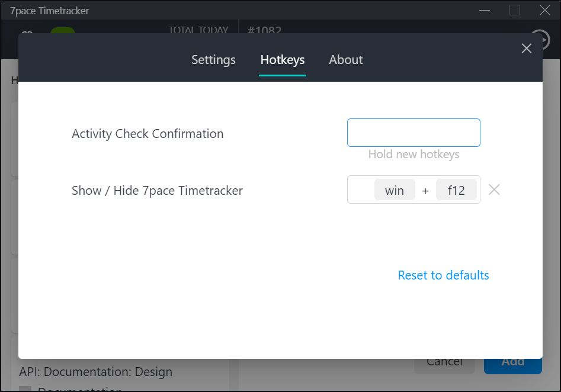Image resolution: width=561 pixels, height=392 pixels.
Task: Click the start tracking play icon
Action: click(544, 39)
